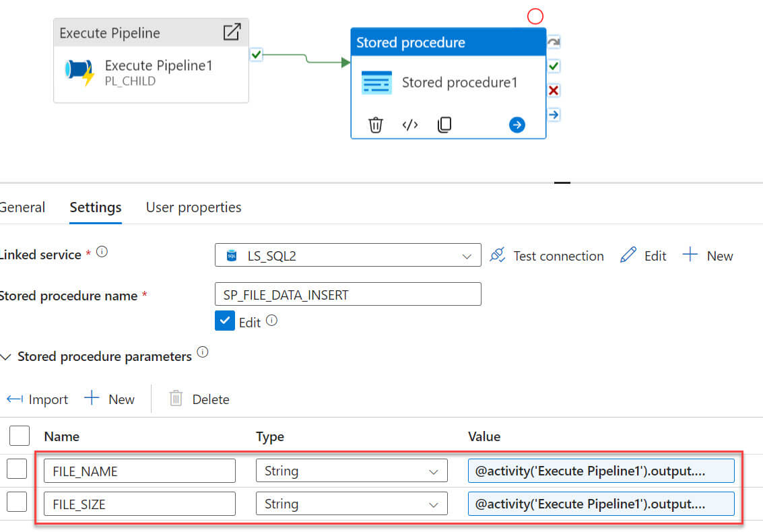763x532 pixels.
Task: Delete the Stored procedure activity via trash icon
Action: click(x=376, y=125)
